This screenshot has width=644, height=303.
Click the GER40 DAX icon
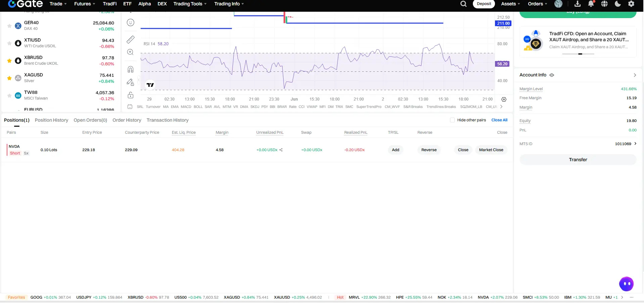point(18,26)
